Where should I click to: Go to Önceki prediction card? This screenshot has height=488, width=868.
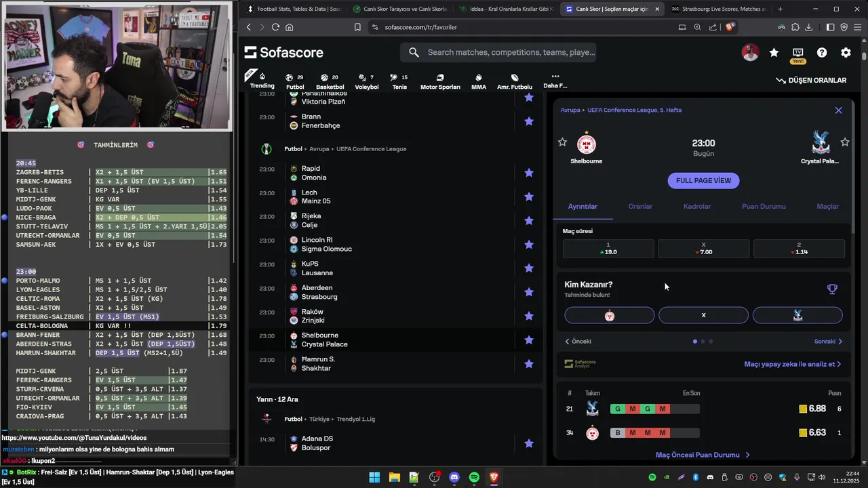click(x=578, y=342)
